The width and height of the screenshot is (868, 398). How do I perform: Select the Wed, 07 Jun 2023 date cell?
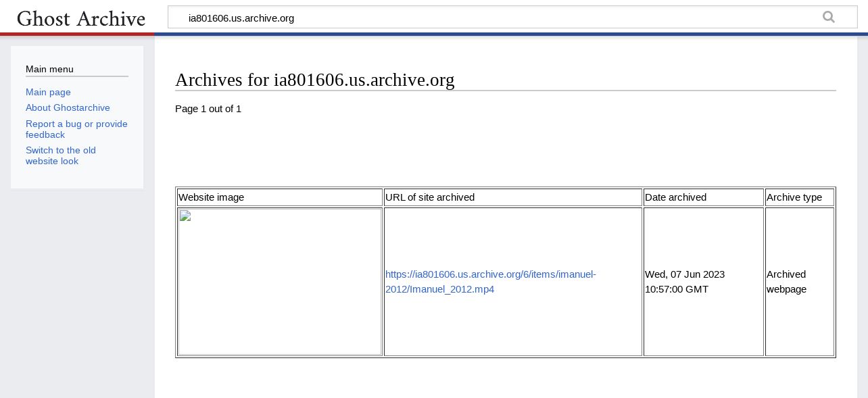click(x=704, y=282)
